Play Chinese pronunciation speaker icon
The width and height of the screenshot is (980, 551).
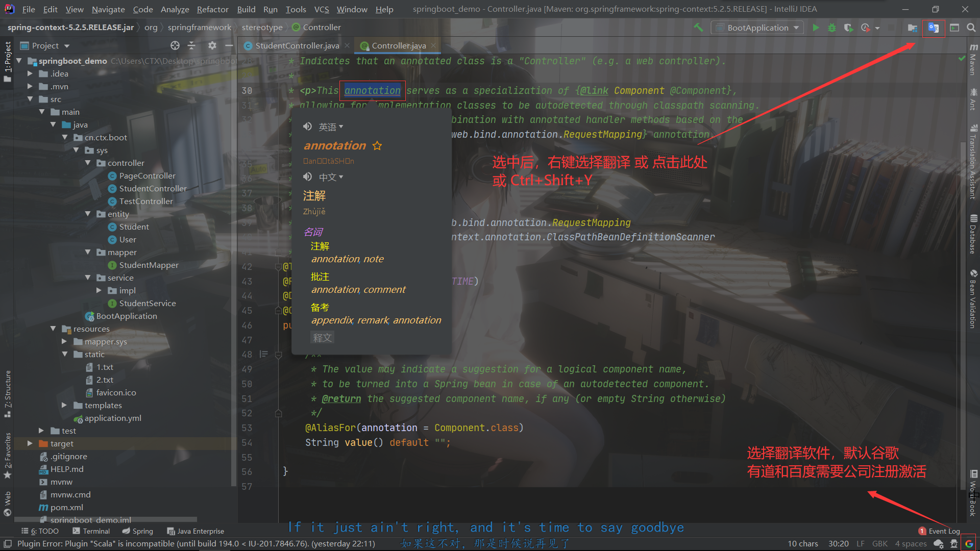(307, 177)
